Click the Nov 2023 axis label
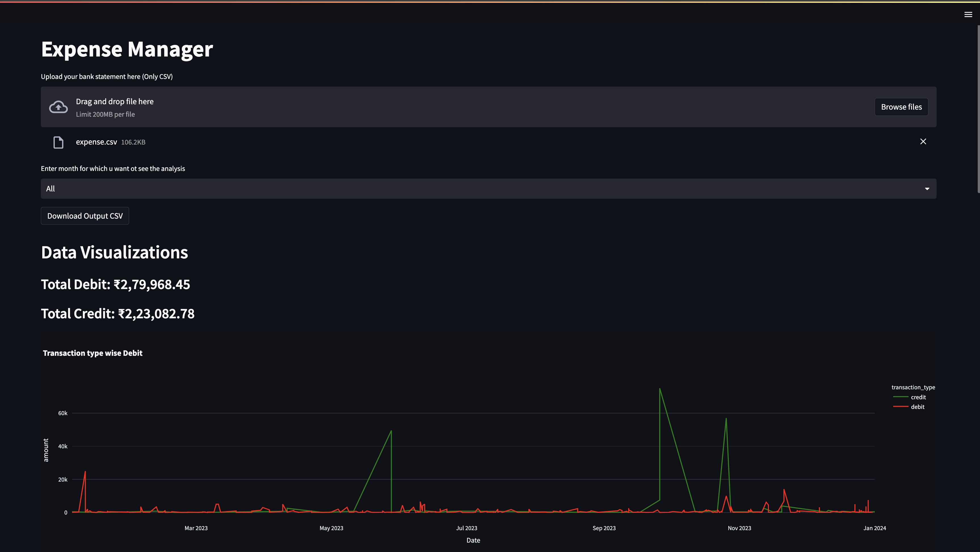Viewport: 980px width, 552px height. pos(739,528)
